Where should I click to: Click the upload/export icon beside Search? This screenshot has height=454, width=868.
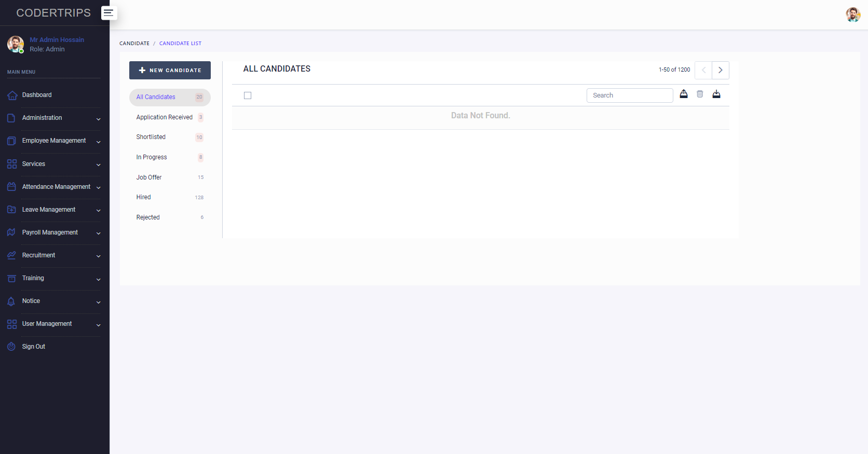pos(684,94)
